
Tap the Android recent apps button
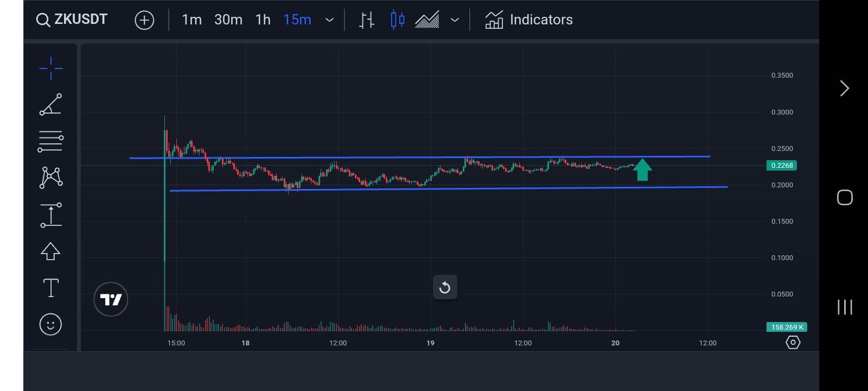click(845, 307)
